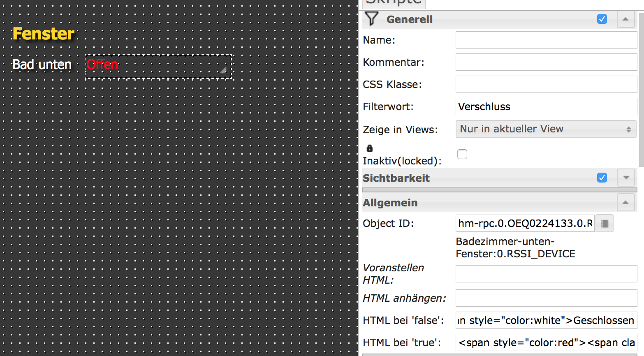Screen dimensions: 644x356
Task: Click the filter funnel icon beside Generell
Action: click(x=371, y=19)
